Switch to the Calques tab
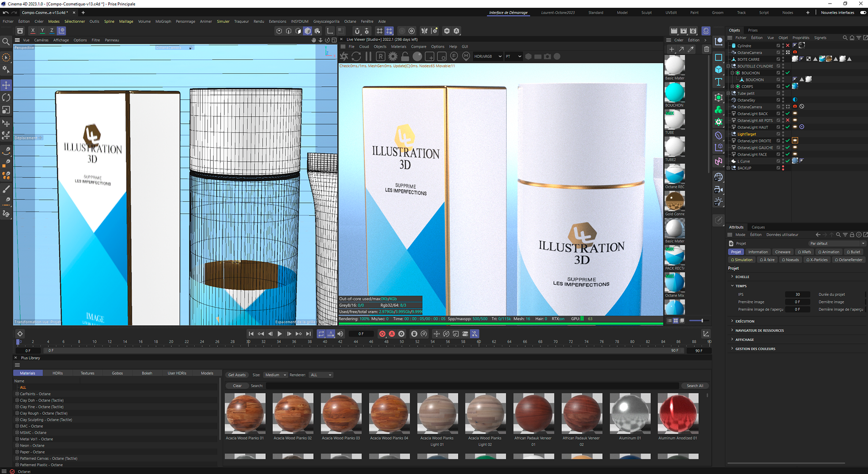This screenshot has width=868, height=474. 758,227
